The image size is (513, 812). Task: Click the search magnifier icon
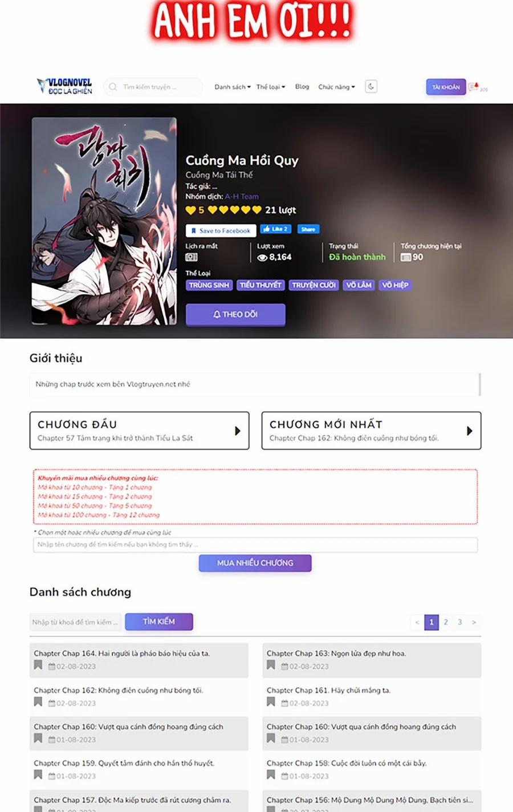113,87
